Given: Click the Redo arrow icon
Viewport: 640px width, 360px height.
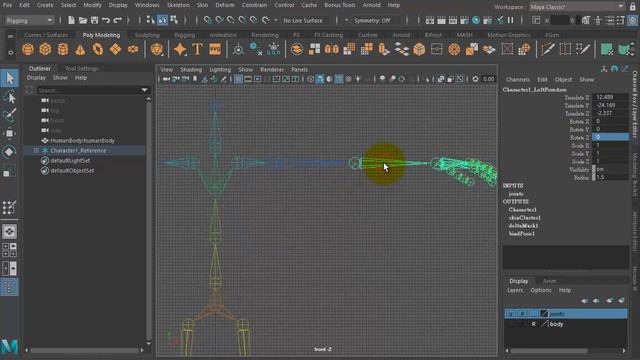Looking at the screenshot, I should point(118,20).
